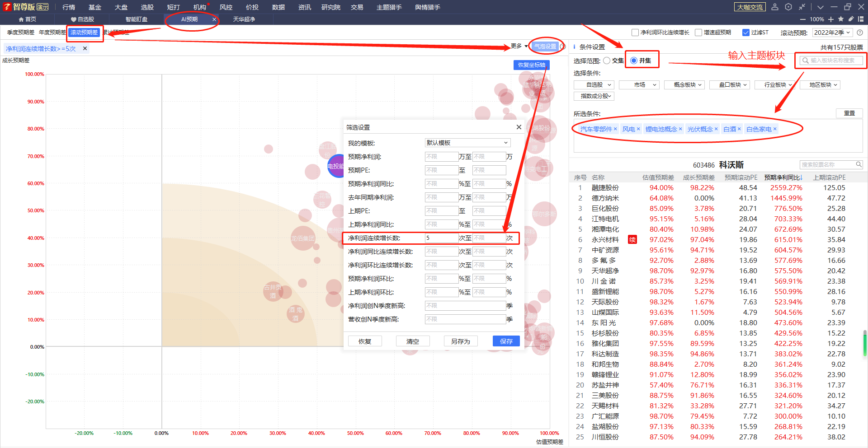
Task: Click the zoom in plus icon beside 100%
Action: pyautogui.click(x=831, y=19)
